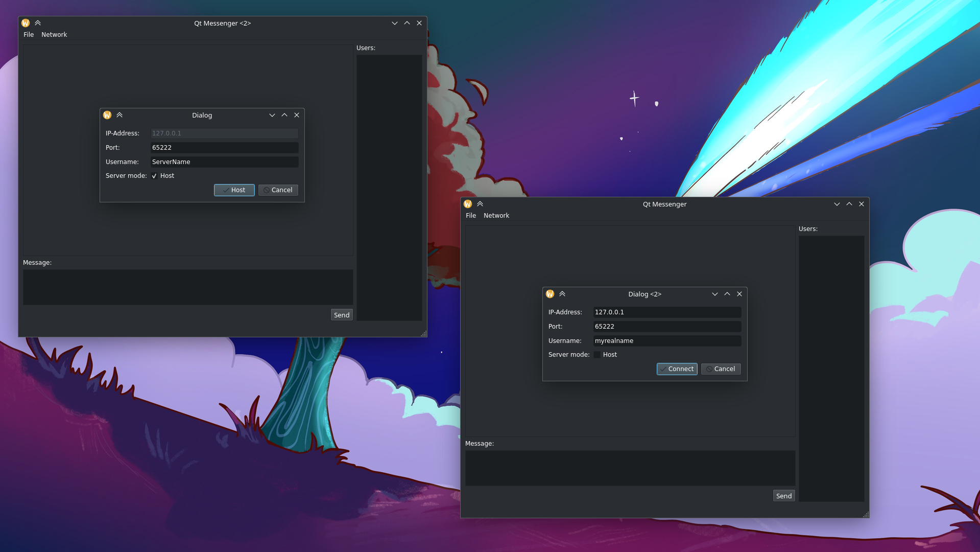Click the Host button in Dialog

[234, 190]
